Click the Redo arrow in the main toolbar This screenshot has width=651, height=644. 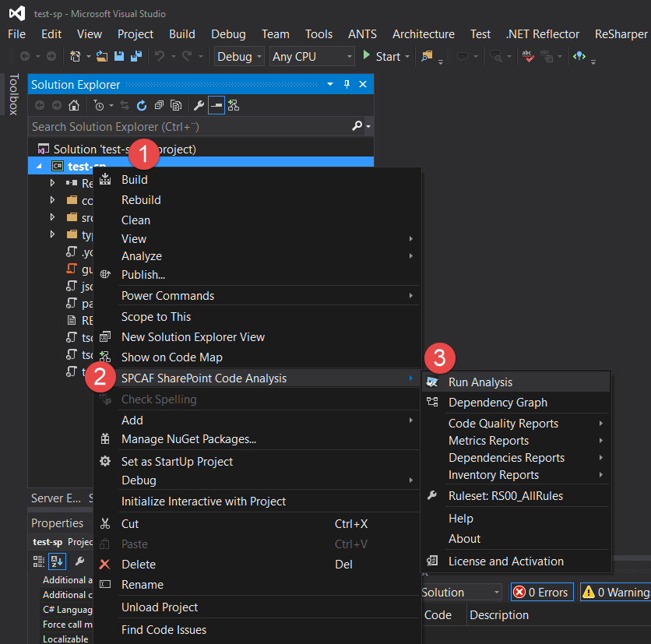click(x=187, y=56)
